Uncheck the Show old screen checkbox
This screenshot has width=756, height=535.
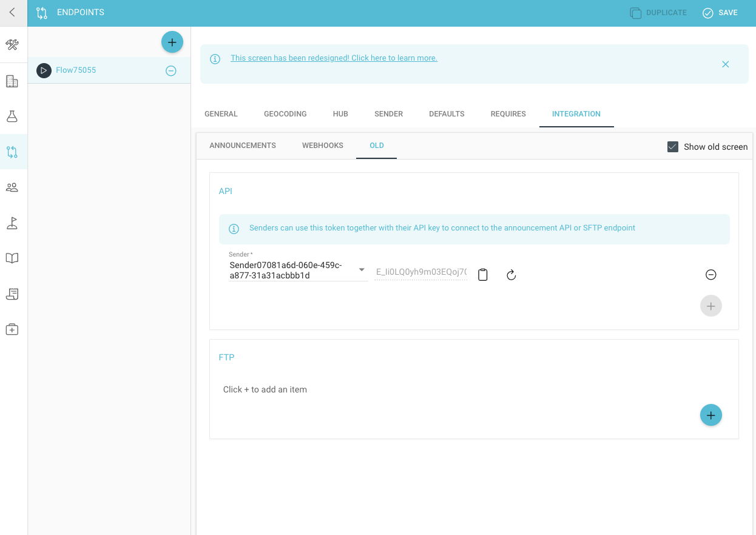coord(672,147)
